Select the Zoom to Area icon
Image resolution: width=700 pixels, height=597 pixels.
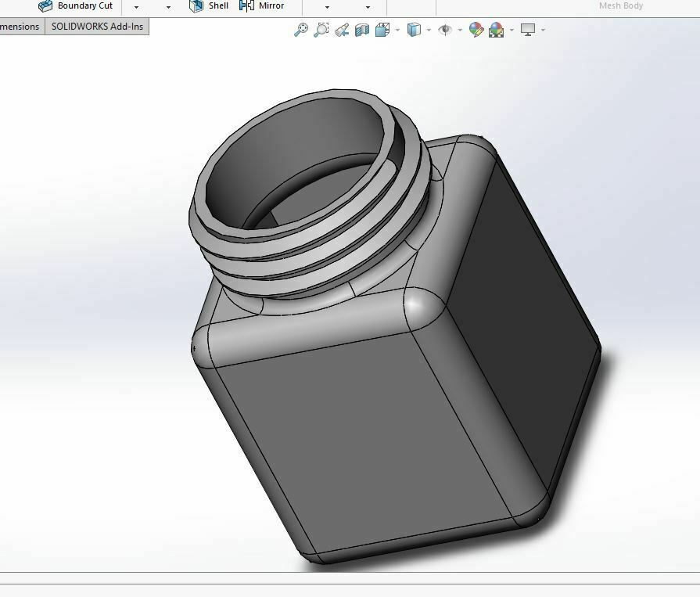click(x=321, y=30)
